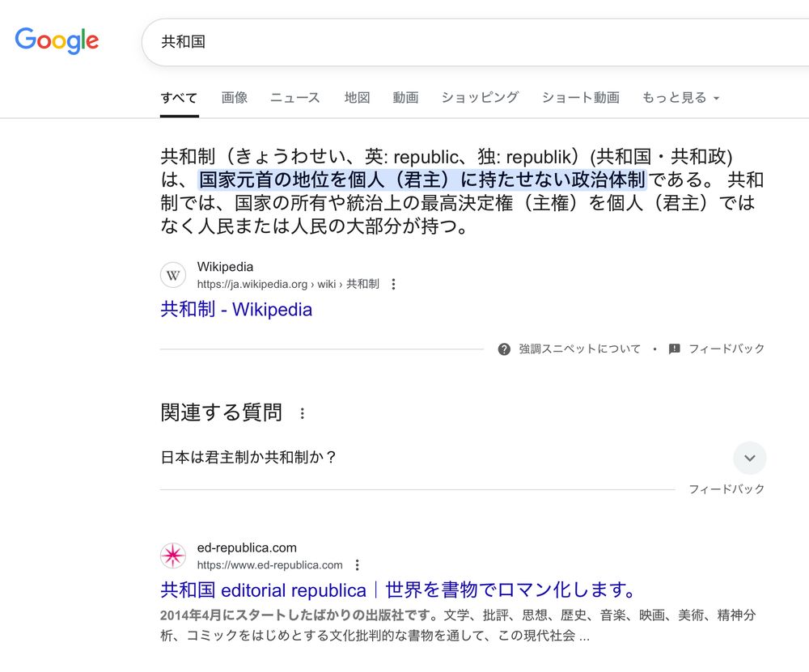The height and width of the screenshot is (672, 809).
Task: Open 強調スニペットについて link
Action: 579,349
